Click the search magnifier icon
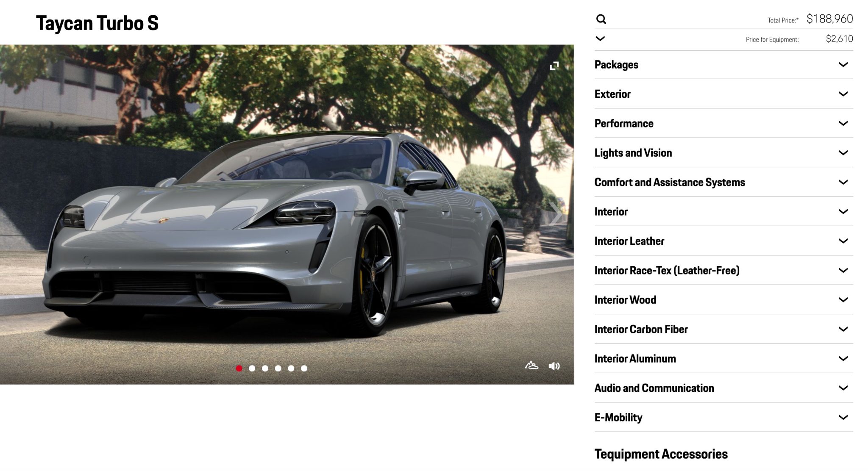Viewport: 868px width, 471px height. [601, 19]
